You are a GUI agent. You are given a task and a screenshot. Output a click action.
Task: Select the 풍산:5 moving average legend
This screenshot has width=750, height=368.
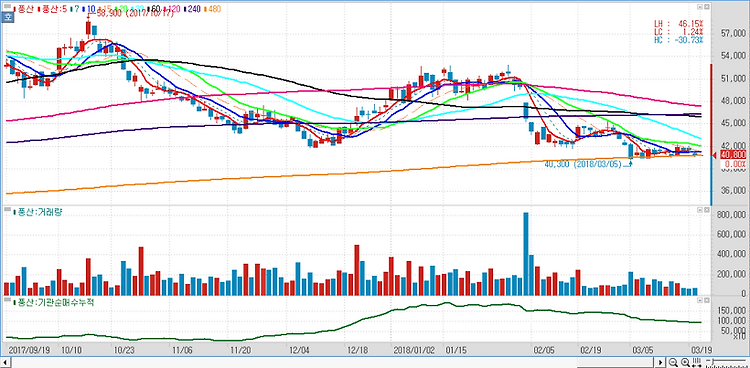52,9
